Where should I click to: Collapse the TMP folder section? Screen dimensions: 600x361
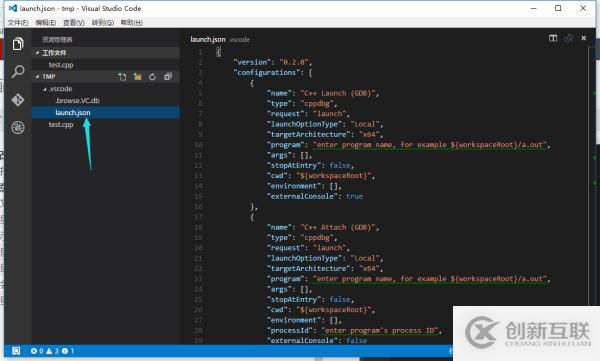(x=38, y=77)
